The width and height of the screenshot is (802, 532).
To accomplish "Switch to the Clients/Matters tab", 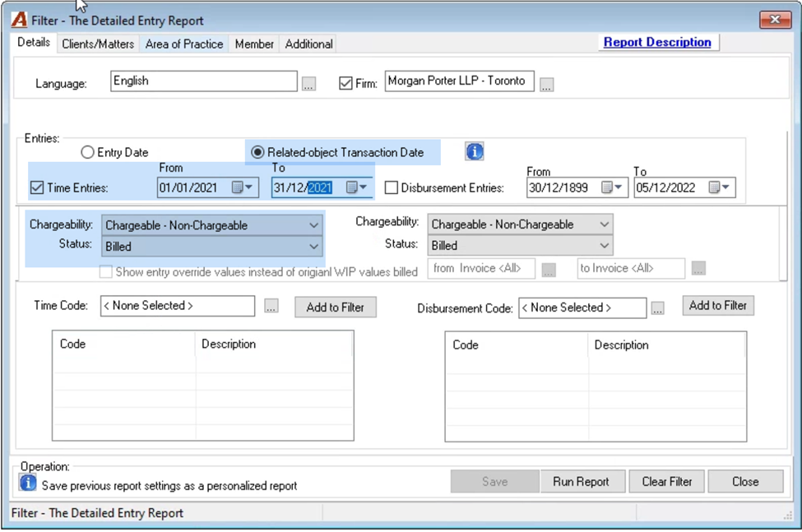I will (98, 44).
